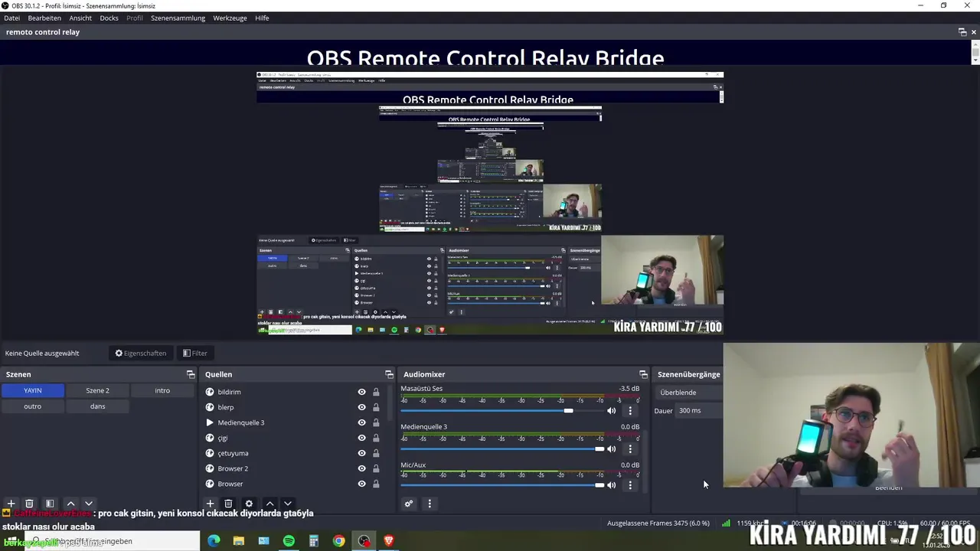
Task: Open Calculator from the taskbar
Action: 314,541
